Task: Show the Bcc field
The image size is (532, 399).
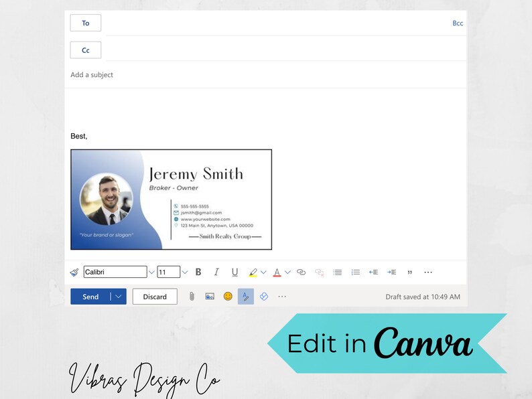Action: (458, 23)
